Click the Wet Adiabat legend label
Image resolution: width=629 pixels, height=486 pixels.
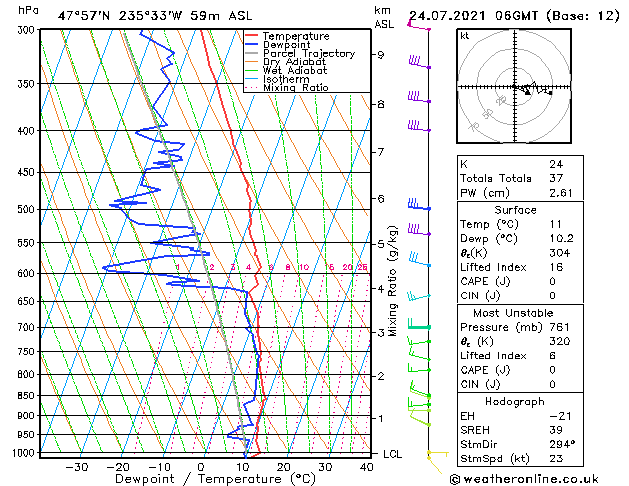(295, 70)
